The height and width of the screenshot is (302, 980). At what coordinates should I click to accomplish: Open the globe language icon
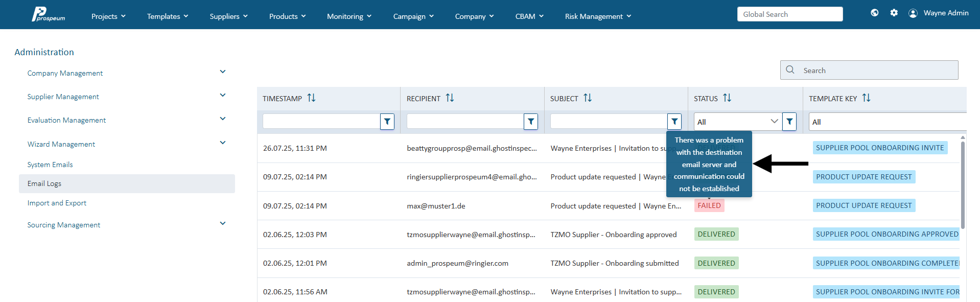point(875,13)
